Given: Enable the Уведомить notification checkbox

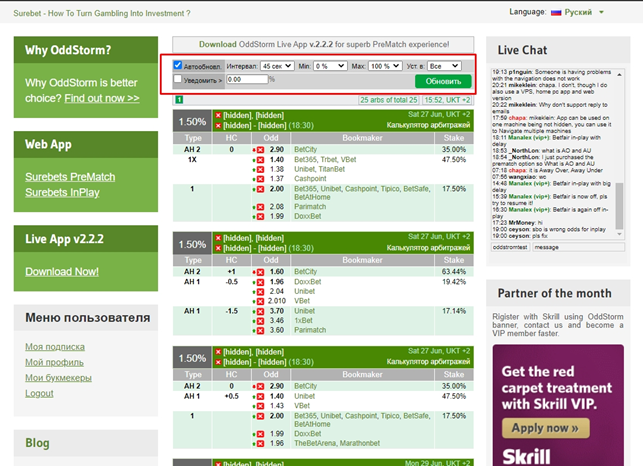Looking at the screenshot, I should [178, 79].
